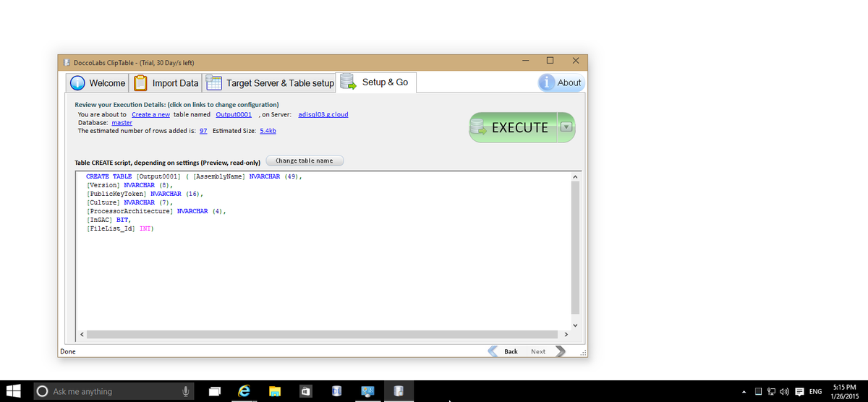Click the horizontal scrollbar left arrow

[x=81, y=334]
